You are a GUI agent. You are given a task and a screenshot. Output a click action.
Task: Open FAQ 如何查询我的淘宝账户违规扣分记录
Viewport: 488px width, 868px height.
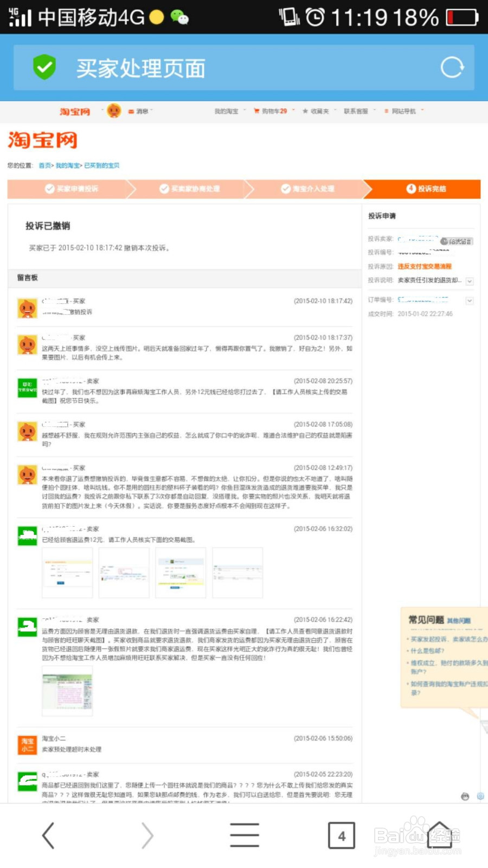click(x=449, y=688)
